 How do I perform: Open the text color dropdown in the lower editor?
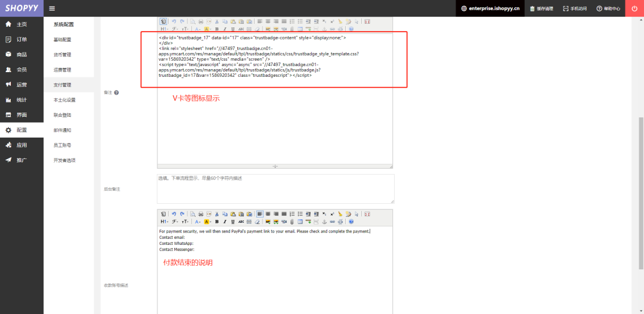[197, 222]
